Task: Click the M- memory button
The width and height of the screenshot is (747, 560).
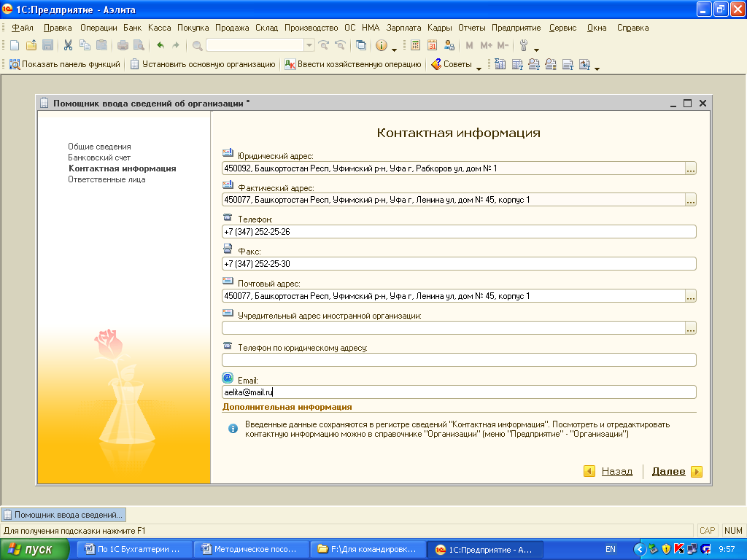Action: [503, 45]
